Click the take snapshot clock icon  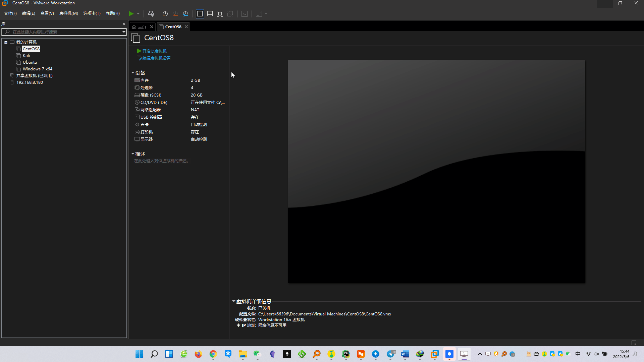165,14
